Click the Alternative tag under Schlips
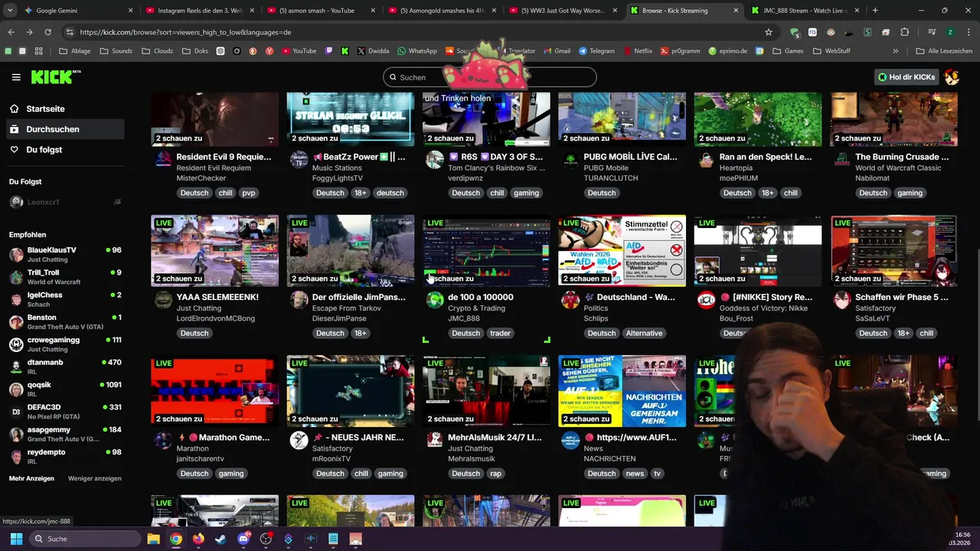Viewport: 980px width, 551px height. [644, 333]
